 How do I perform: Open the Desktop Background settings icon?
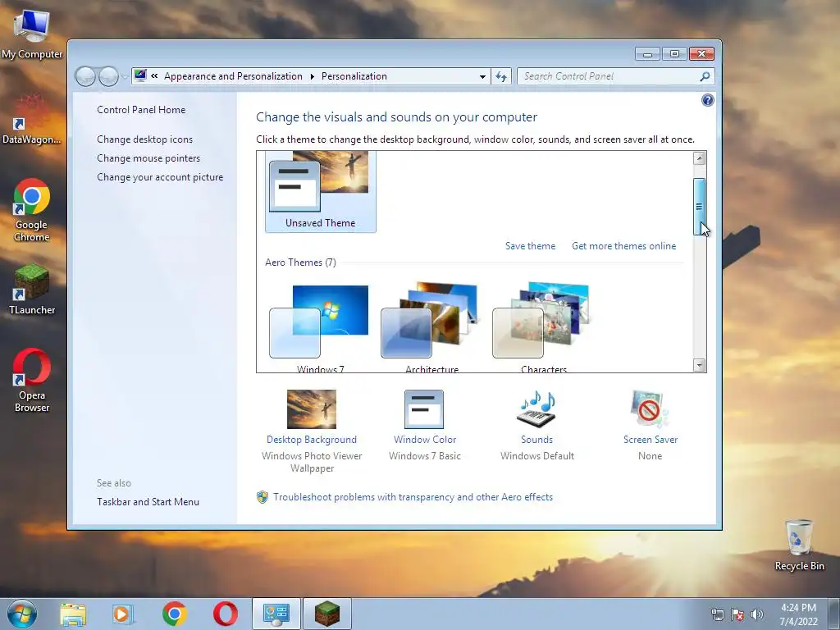click(x=311, y=409)
